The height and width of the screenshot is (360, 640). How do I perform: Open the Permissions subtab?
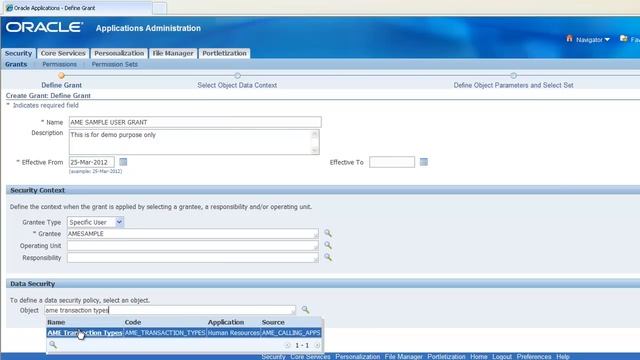click(x=59, y=64)
